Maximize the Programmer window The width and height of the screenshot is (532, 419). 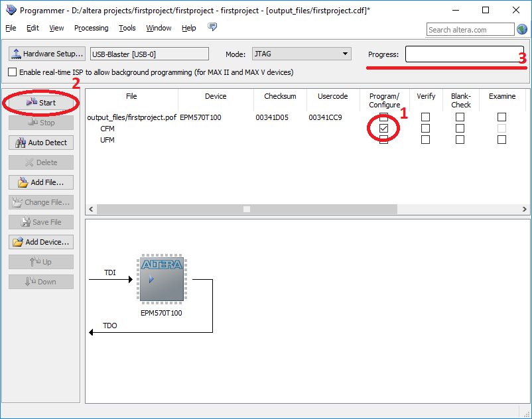[486, 10]
